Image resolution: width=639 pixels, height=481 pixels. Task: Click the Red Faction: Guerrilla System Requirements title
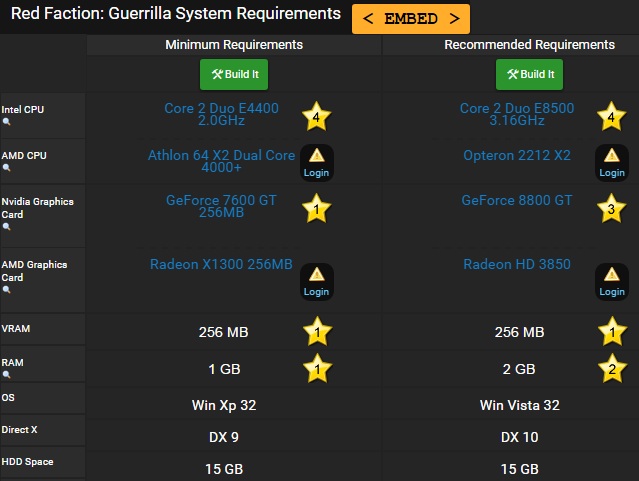[176, 13]
